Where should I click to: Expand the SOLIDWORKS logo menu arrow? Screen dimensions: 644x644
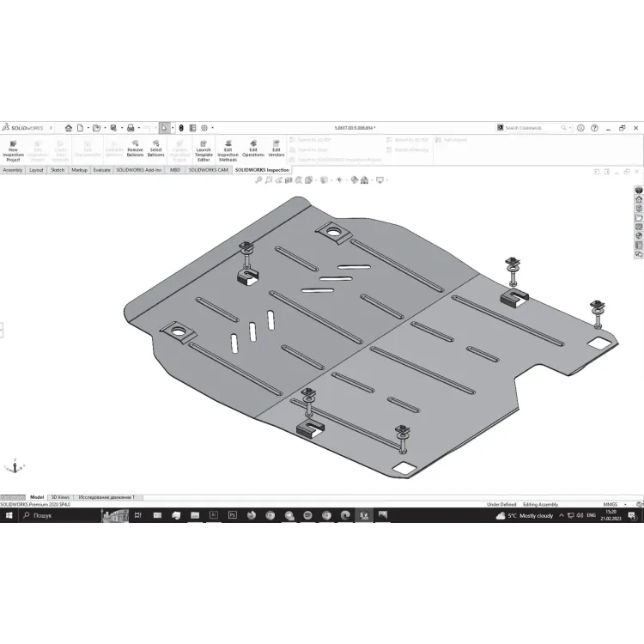51,128
